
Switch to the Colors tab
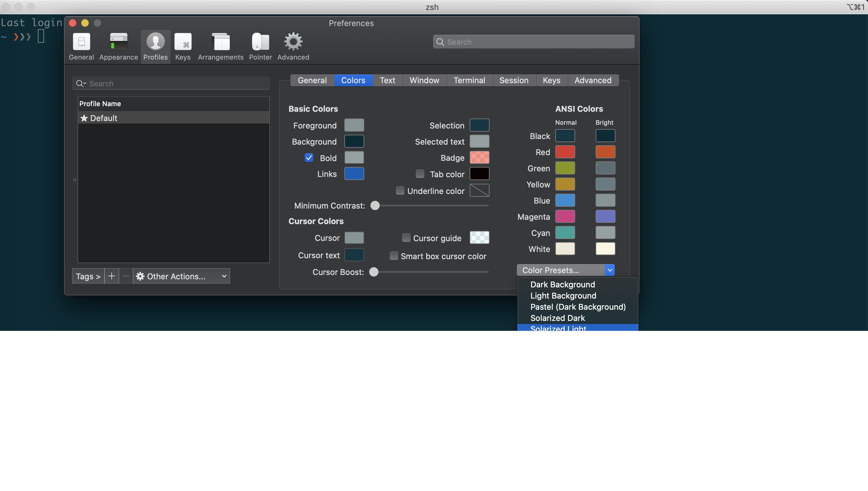(x=353, y=80)
